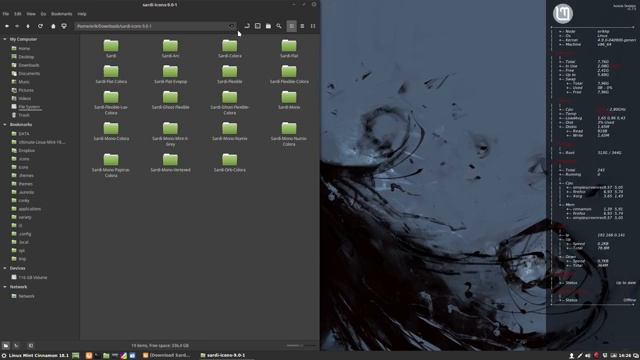Screen dimensions: 640x360
Task: Collapse the Bookmarks sidebar section
Action: click(x=5, y=124)
